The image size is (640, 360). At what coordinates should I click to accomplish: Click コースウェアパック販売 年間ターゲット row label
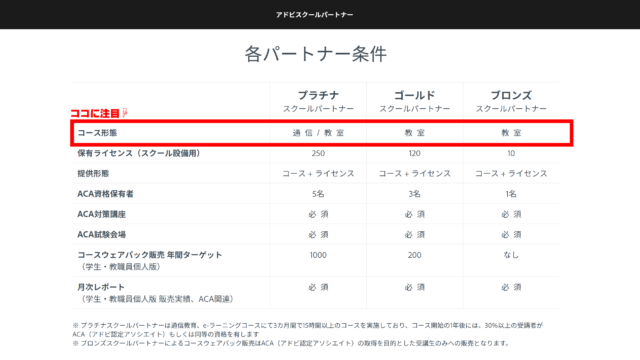coord(149,255)
